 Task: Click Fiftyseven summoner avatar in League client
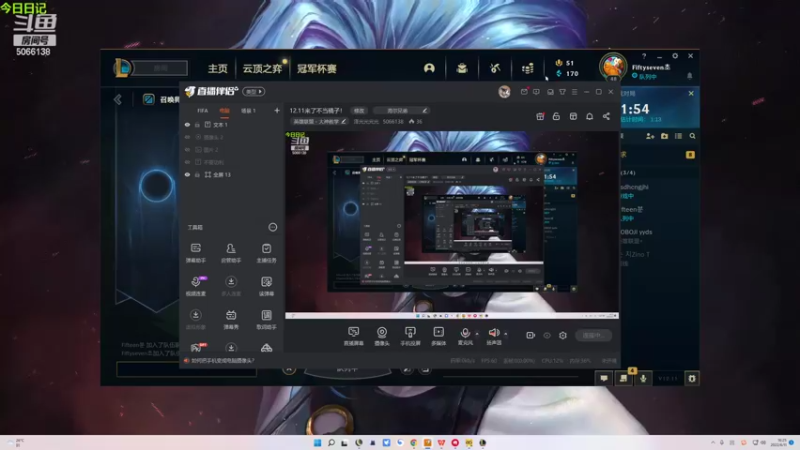pyautogui.click(x=613, y=67)
